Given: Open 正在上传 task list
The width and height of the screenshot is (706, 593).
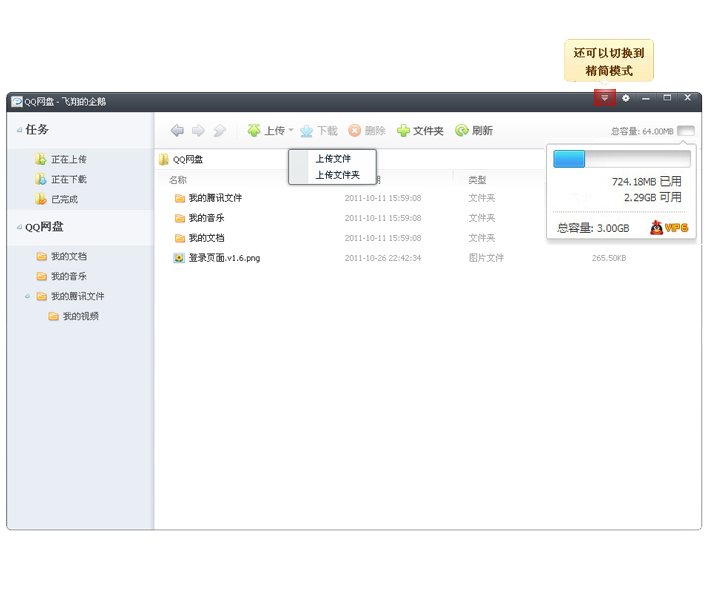Looking at the screenshot, I should pyautogui.click(x=61, y=159).
